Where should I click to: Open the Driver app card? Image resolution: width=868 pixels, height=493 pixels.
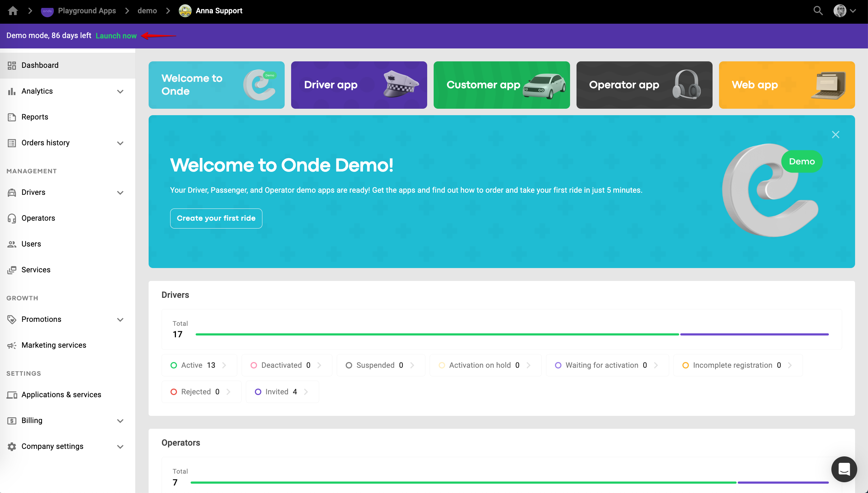click(359, 85)
